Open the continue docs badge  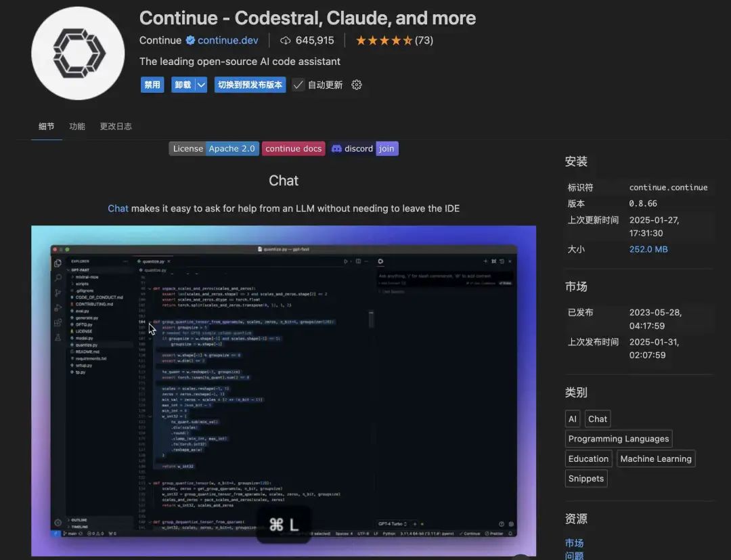pyautogui.click(x=293, y=149)
